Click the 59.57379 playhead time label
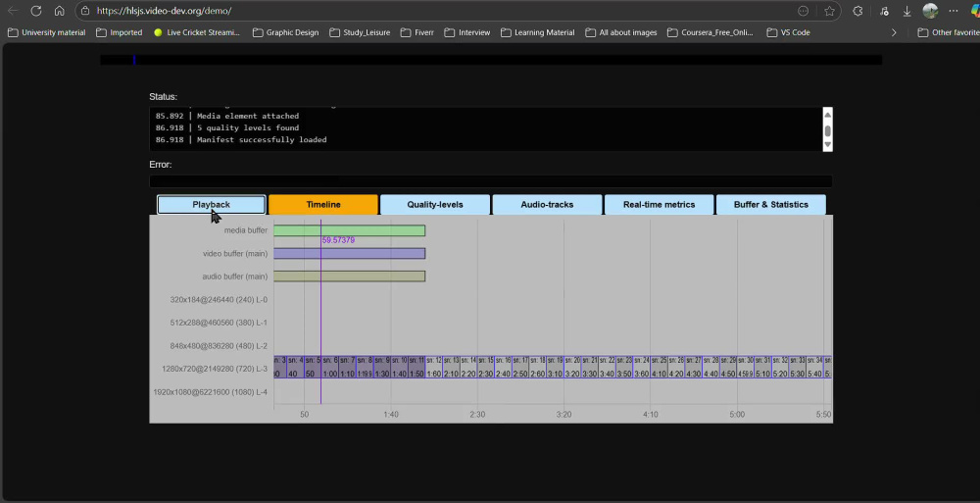Screen dimensions: 980x503 pos(338,240)
